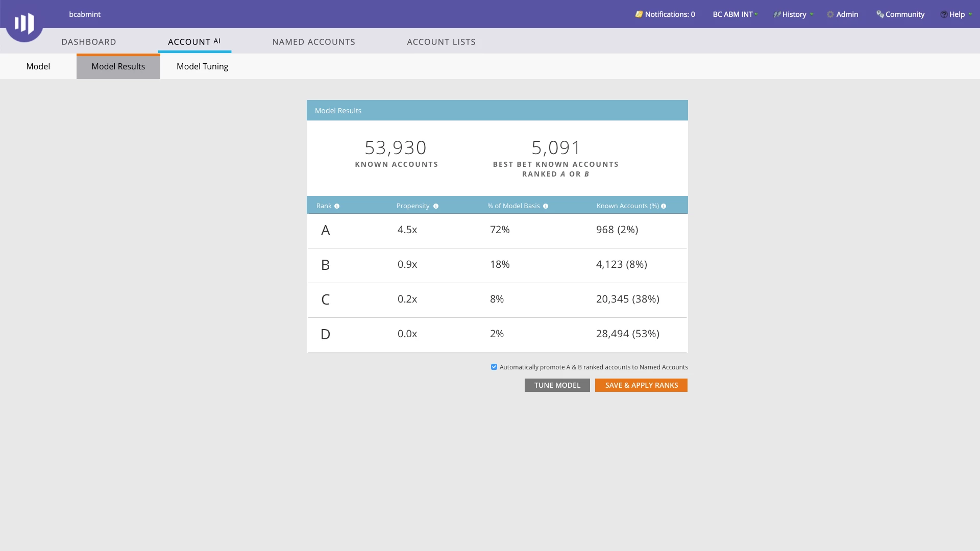This screenshot has width=980, height=551.
Task: Open the Admin gear icon
Action: (x=830, y=14)
